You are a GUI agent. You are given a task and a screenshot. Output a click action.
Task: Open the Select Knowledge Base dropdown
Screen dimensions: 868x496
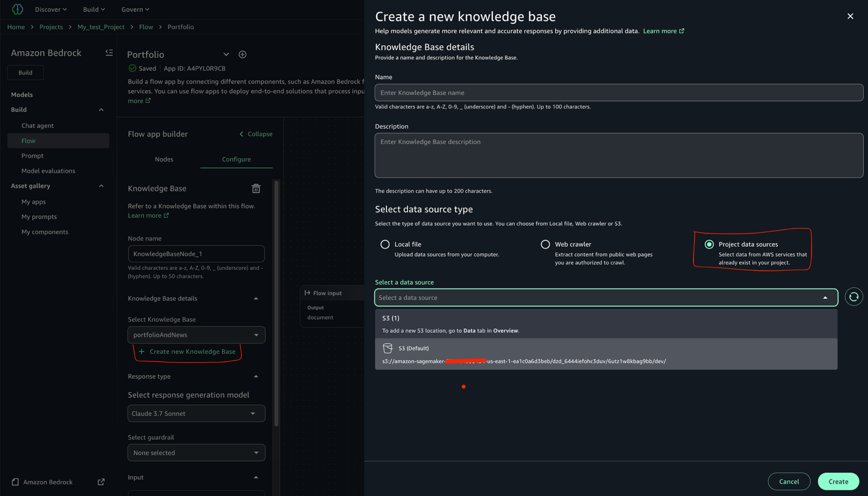196,335
